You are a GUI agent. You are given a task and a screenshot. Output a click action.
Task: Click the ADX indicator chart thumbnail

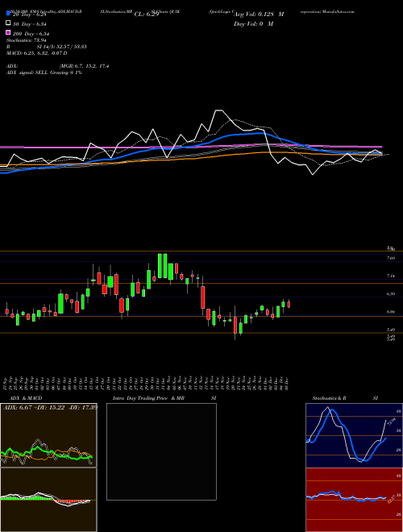pos(48,435)
